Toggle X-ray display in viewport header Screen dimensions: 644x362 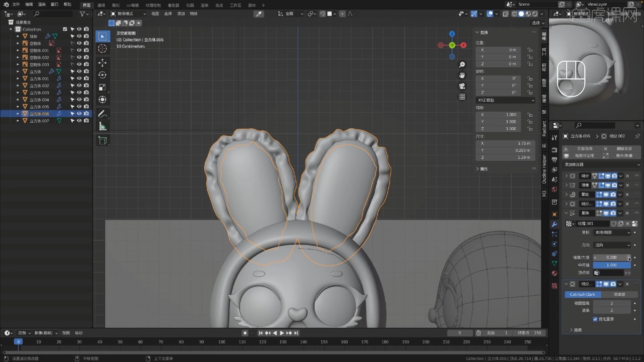coord(505,14)
